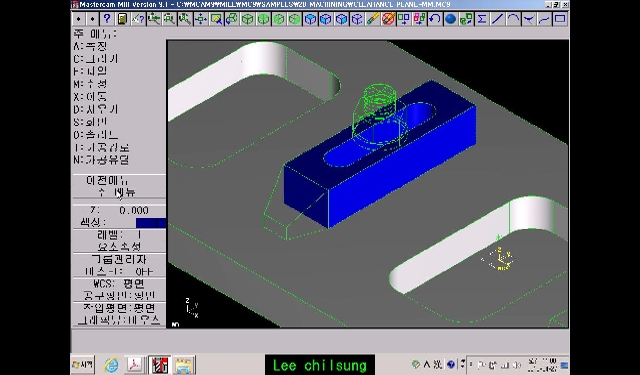The width and height of the screenshot is (640, 375).
Task: Open the F: file menu item
Action: click(91, 71)
